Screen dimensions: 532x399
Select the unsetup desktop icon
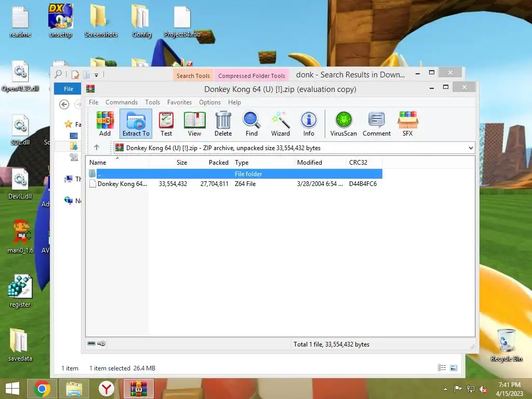[x=60, y=20]
